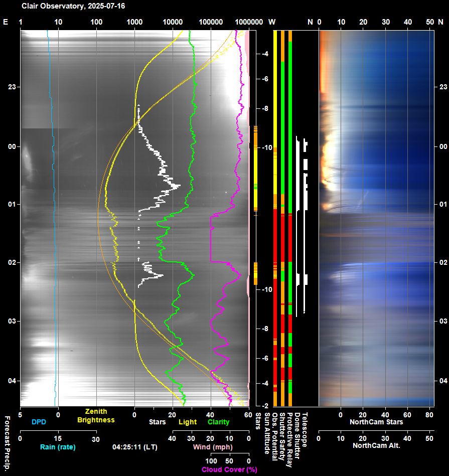This screenshot has width=449, height=476.
Task: Select the NorthCam Stars axis label
Action: [x=376, y=422]
